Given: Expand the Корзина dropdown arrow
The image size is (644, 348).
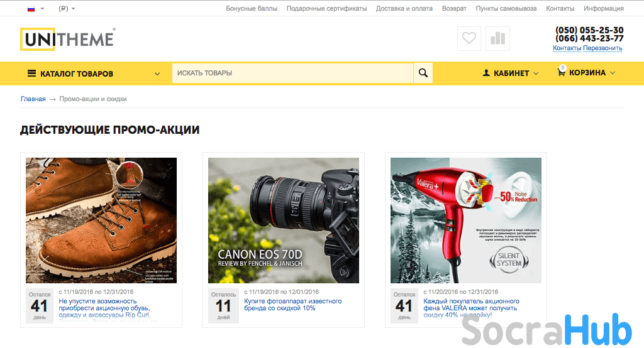Looking at the screenshot, I should coord(613,73).
